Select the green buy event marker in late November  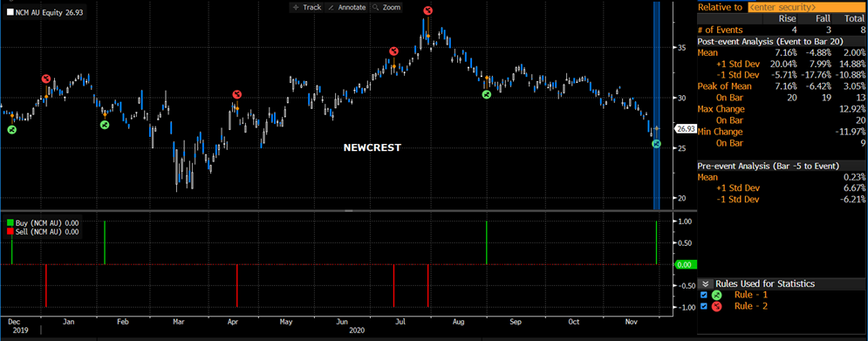pos(656,144)
